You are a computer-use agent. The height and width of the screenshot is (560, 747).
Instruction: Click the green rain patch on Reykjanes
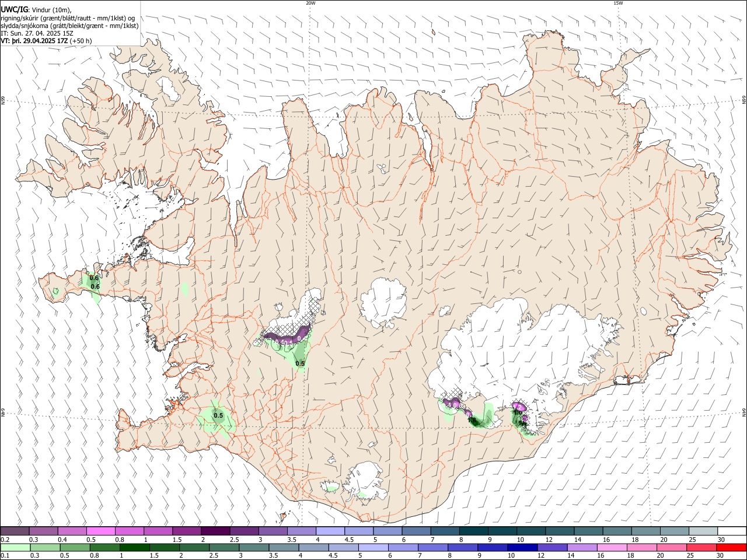pos(217,419)
